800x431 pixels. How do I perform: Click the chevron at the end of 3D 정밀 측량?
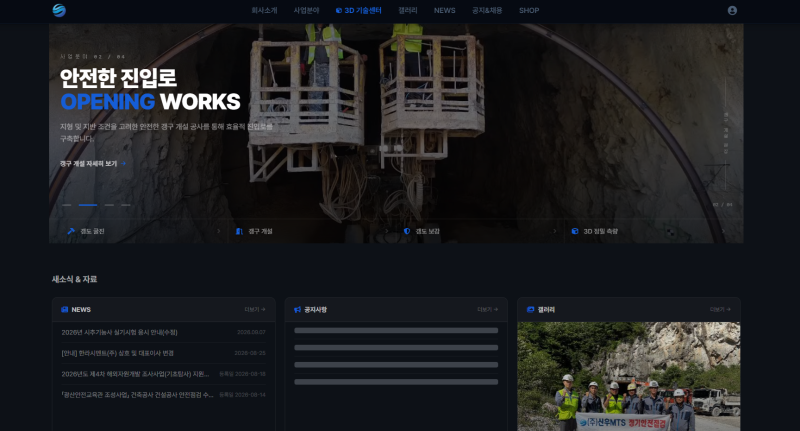coord(722,231)
